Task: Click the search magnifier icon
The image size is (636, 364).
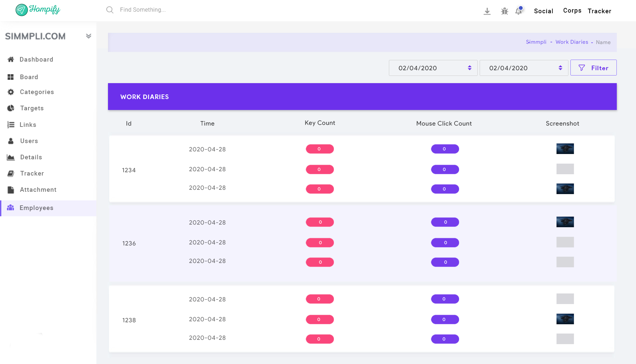Action: coord(110,10)
